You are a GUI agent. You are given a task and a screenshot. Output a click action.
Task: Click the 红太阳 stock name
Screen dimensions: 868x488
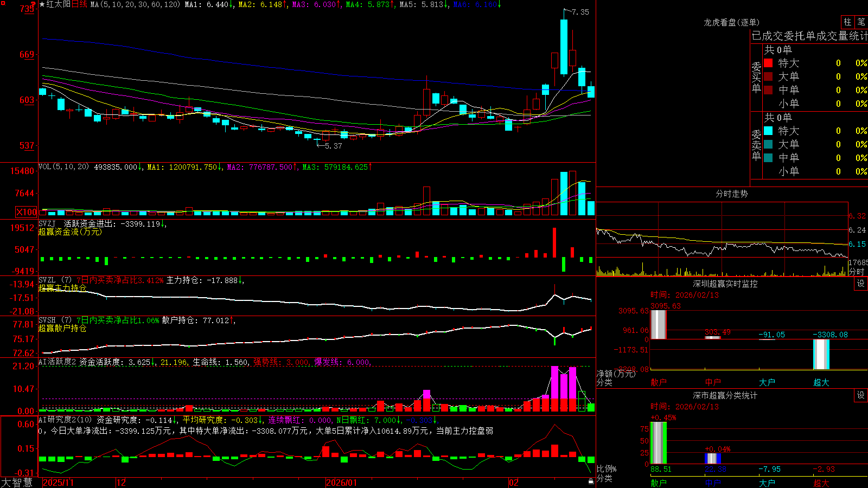pyautogui.click(x=59, y=4)
